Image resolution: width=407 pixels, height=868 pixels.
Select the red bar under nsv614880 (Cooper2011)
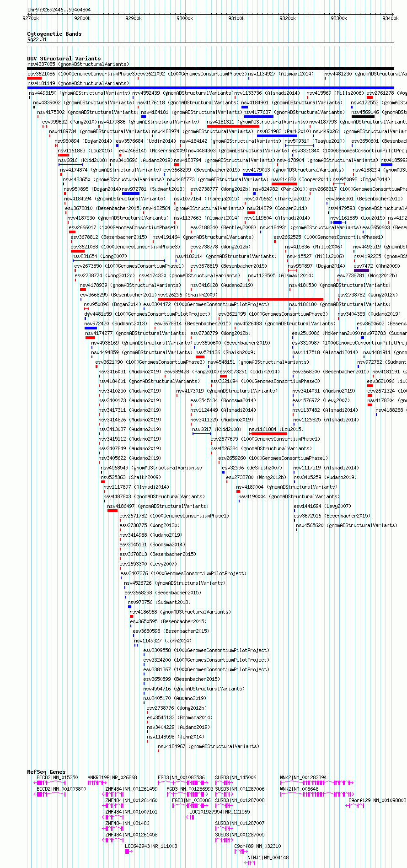click(x=284, y=184)
